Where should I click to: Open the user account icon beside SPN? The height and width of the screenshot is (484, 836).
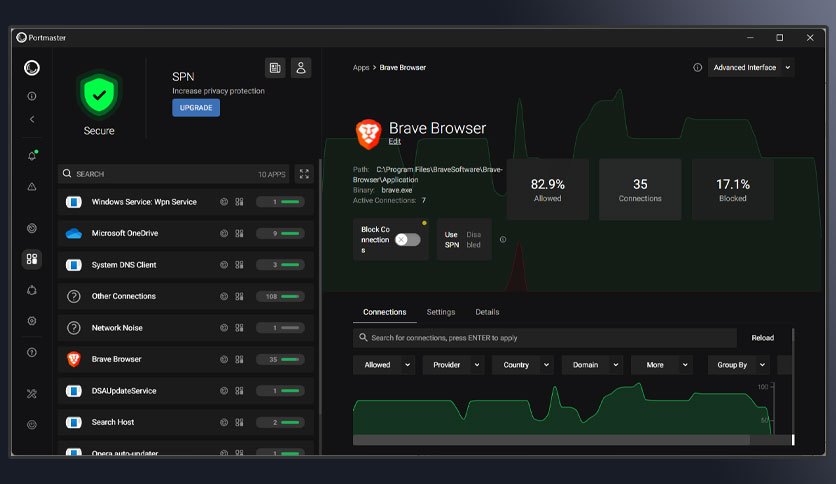(x=301, y=68)
